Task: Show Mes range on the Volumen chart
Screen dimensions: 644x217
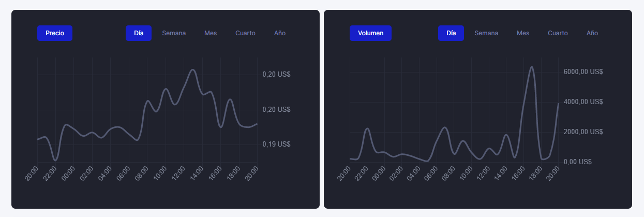Action: [x=523, y=33]
